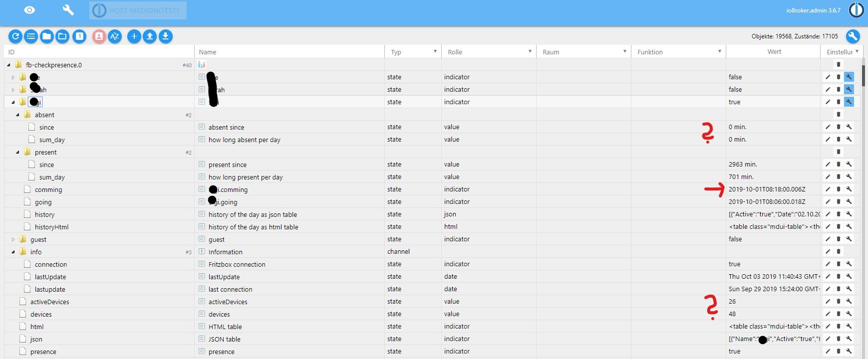868x359 pixels.
Task: Sort objects alphabetically with AZ icon
Action: tap(115, 36)
